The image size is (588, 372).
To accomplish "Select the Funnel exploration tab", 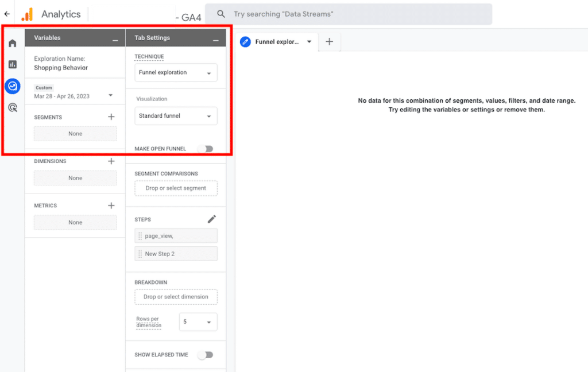I will click(x=276, y=42).
